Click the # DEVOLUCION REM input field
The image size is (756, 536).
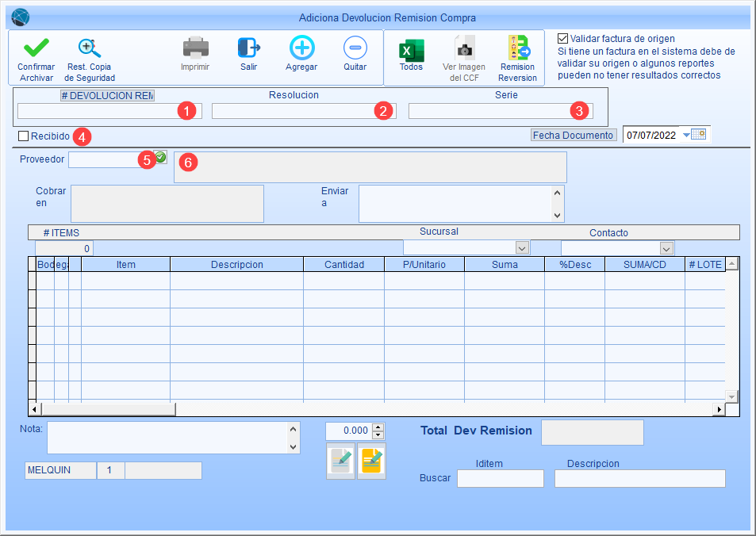[x=109, y=111]
